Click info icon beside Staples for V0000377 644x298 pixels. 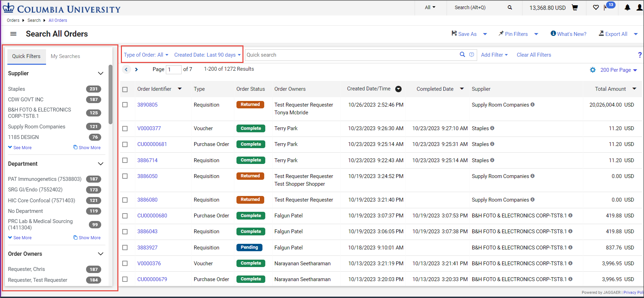pyautogui.click(x=492, y=128)
